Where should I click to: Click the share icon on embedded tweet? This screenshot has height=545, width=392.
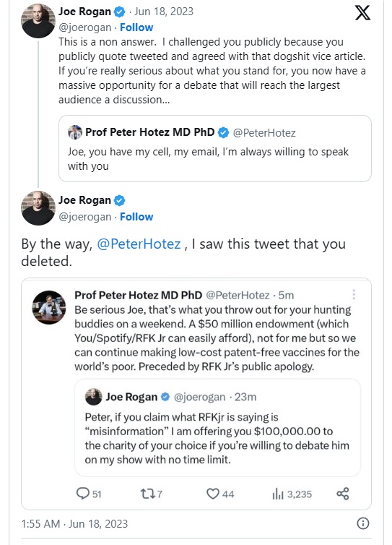pyautogui.click(x=343, y=494)
